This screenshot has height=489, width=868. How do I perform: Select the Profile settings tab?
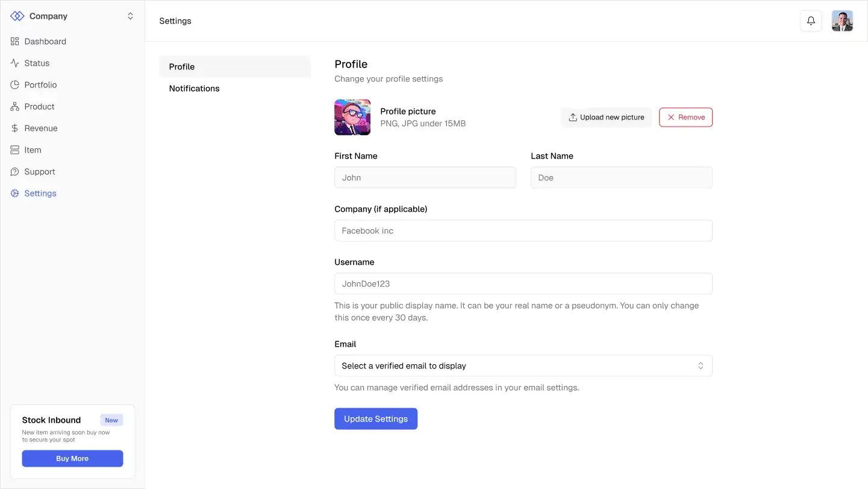point(235,67)
